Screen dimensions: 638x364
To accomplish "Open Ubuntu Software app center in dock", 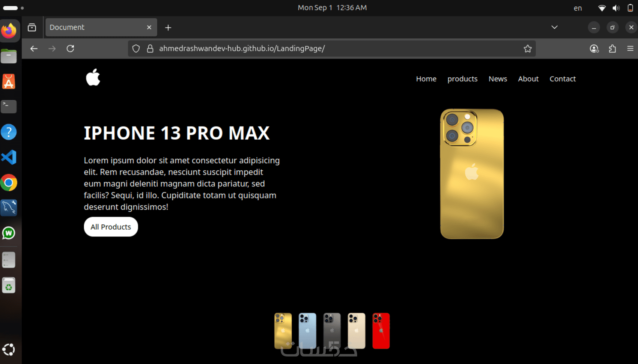I will [9, 81].
